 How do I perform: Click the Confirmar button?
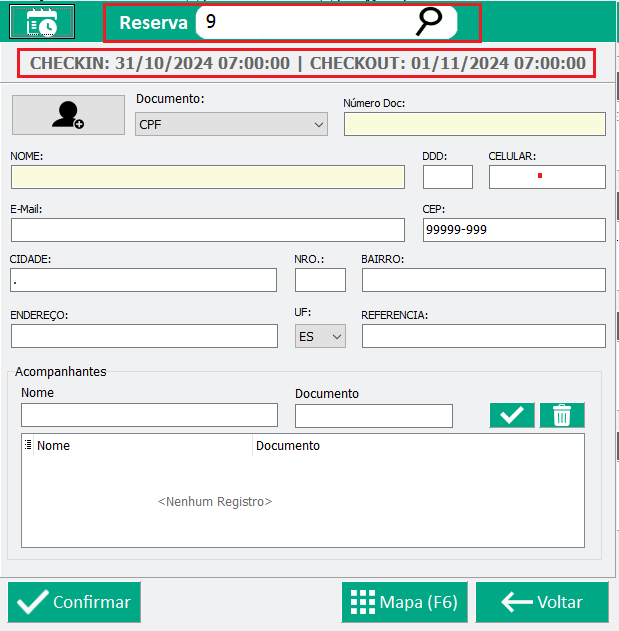click(x=74, y=602)
